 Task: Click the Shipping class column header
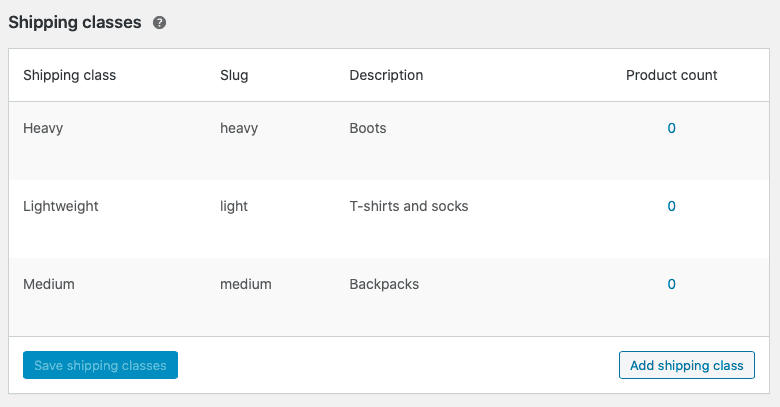click(x=70, y=75)
